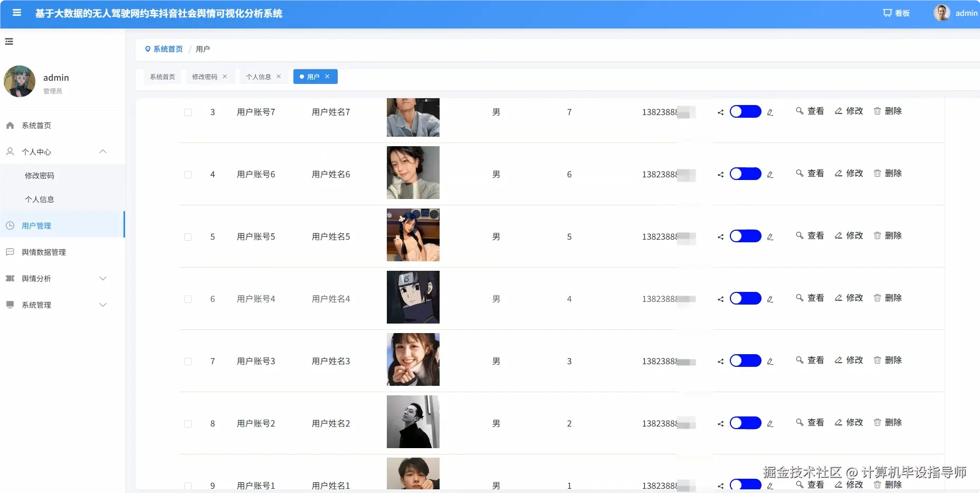The height and width of the screenshot is (493, 980).
Task: Click pencil icon next to 用户账号5 switch
Action: 770,237
